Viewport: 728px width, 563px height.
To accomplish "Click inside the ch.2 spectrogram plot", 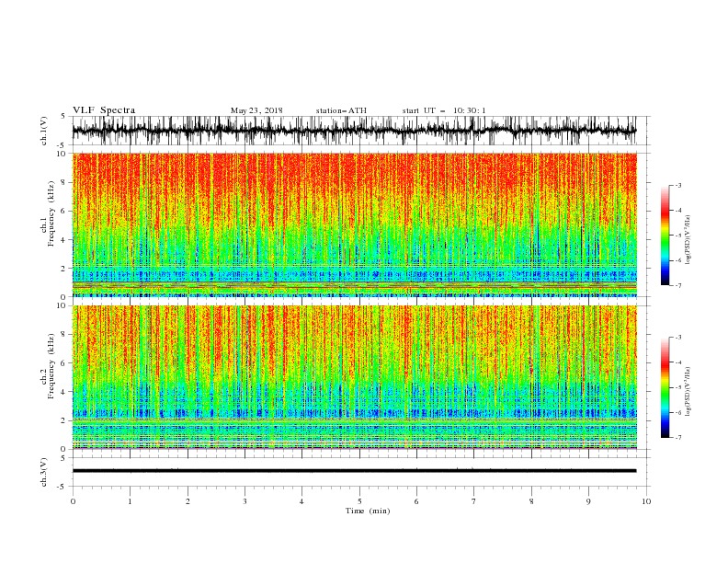I will (354, 377).
